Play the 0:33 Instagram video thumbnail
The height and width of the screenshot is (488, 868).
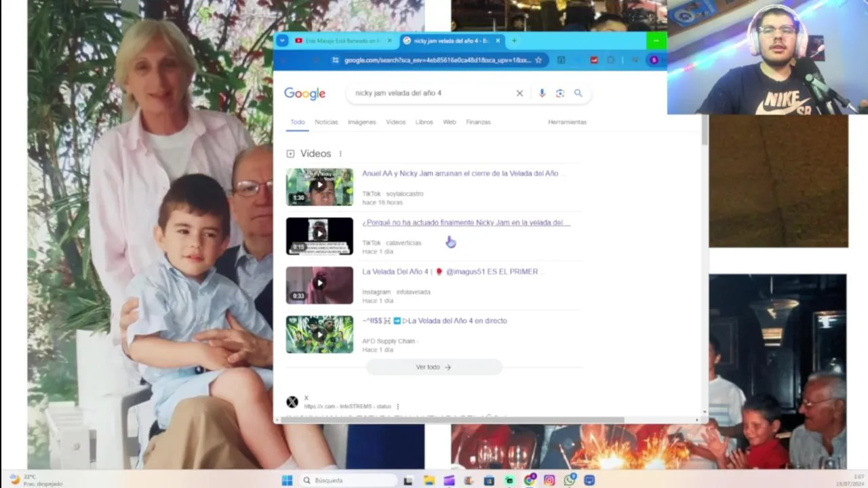pos(319,285)
